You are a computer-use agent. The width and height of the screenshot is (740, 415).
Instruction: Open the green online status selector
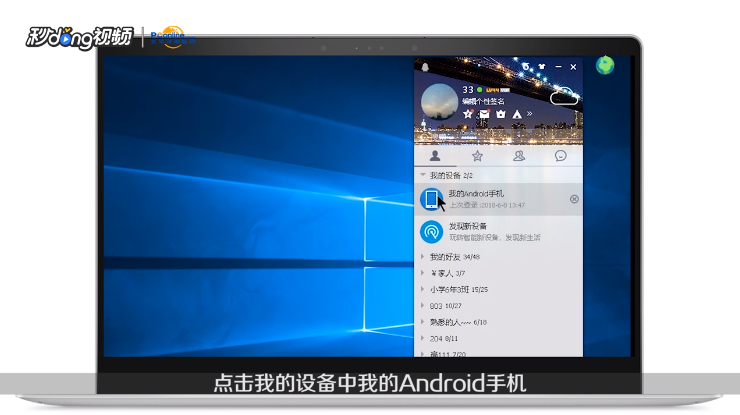point(479,90)
